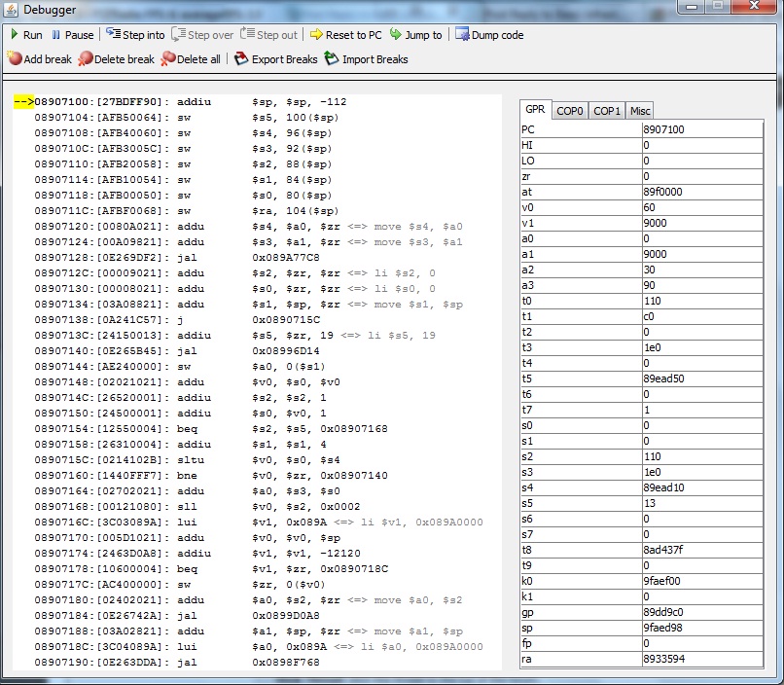Viewport: 784px width, 685px height.
Task: Click the ra register value 8933594
Action: [701, 659]
